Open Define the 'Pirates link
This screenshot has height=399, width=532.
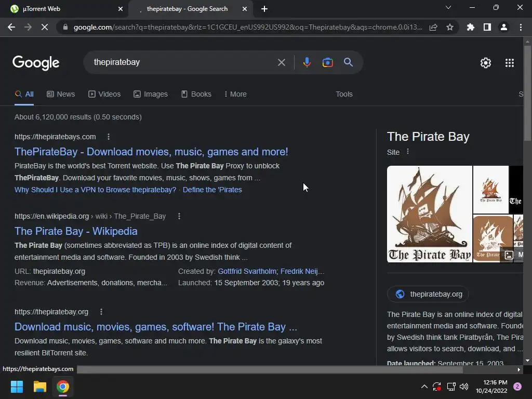(x=212, y=190)
